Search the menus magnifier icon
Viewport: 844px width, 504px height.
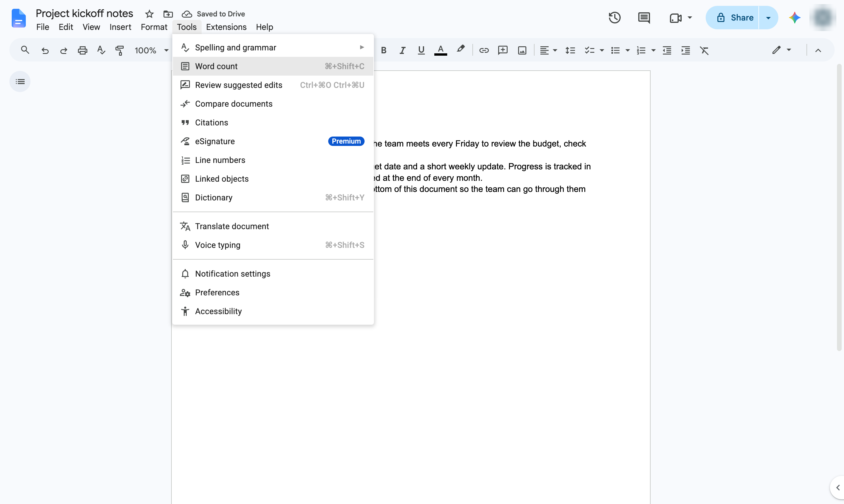[25, 50]
